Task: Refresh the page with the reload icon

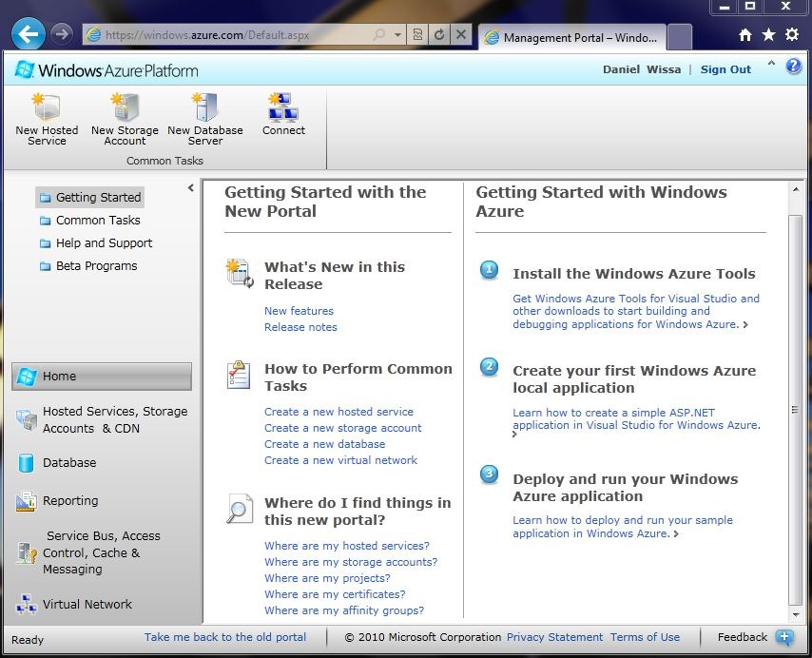Action: [x=439, y=34]
